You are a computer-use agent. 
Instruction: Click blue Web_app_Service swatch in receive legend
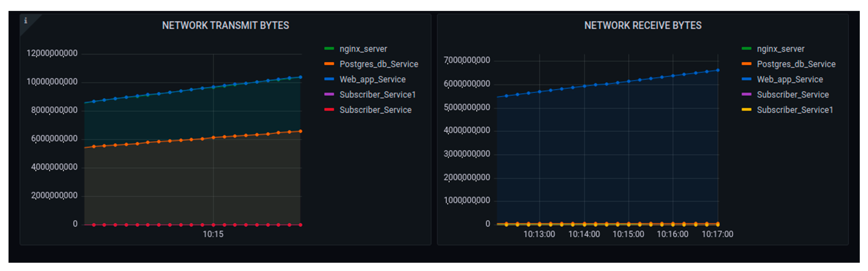(746, 79)
